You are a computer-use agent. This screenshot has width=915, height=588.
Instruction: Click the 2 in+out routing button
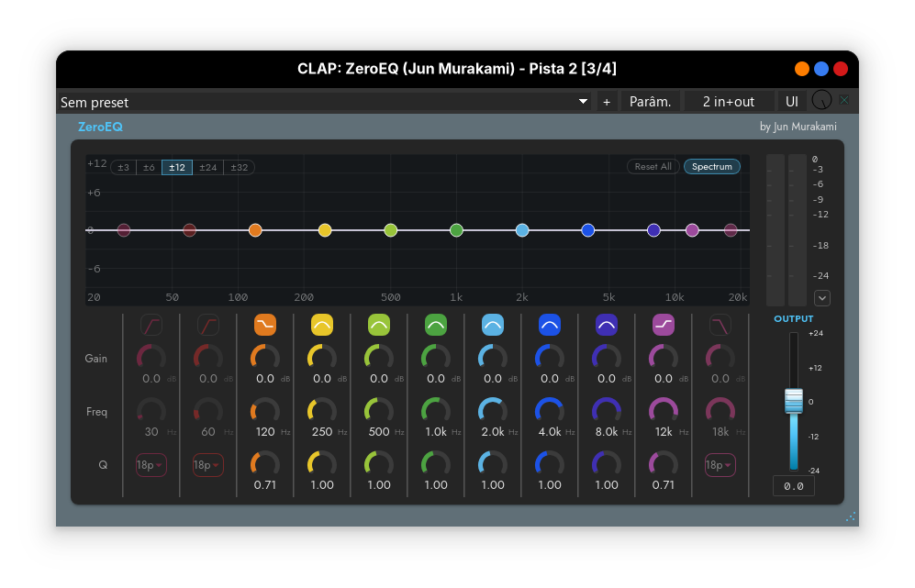pos(729,102)
